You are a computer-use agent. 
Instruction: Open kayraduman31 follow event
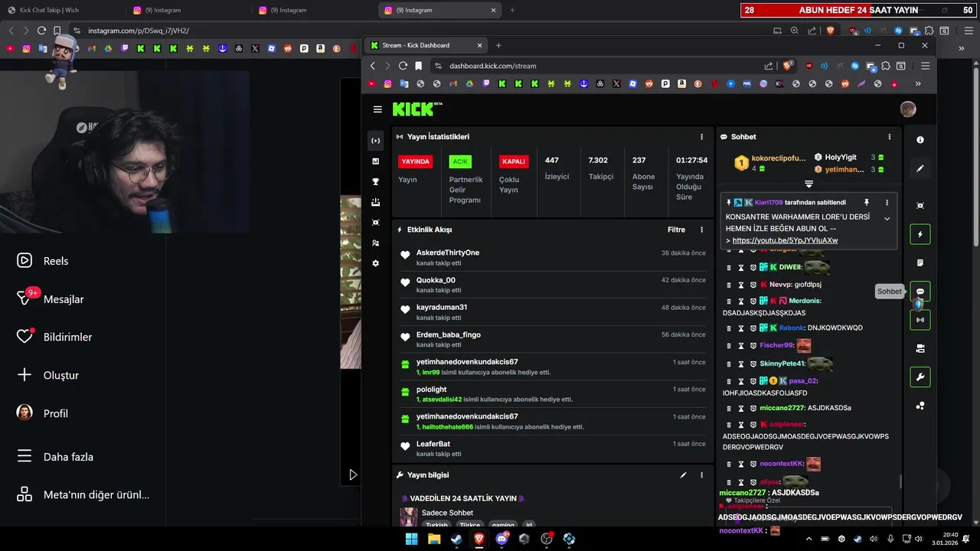tap(551, 312)
